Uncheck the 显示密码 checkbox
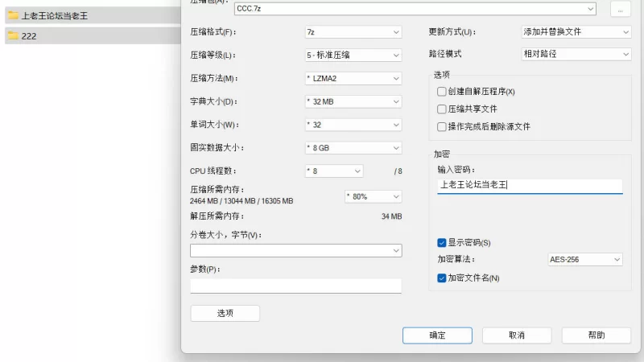This screenshot has width=644, height=362. point(442,242)
